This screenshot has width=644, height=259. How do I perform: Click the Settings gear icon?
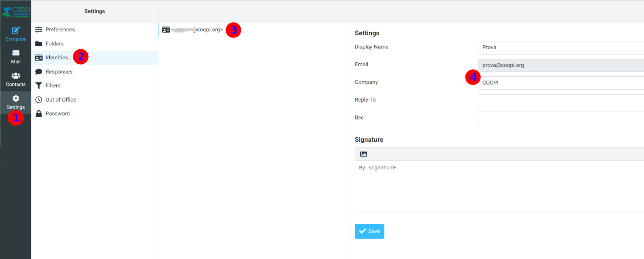click(16, 99)
